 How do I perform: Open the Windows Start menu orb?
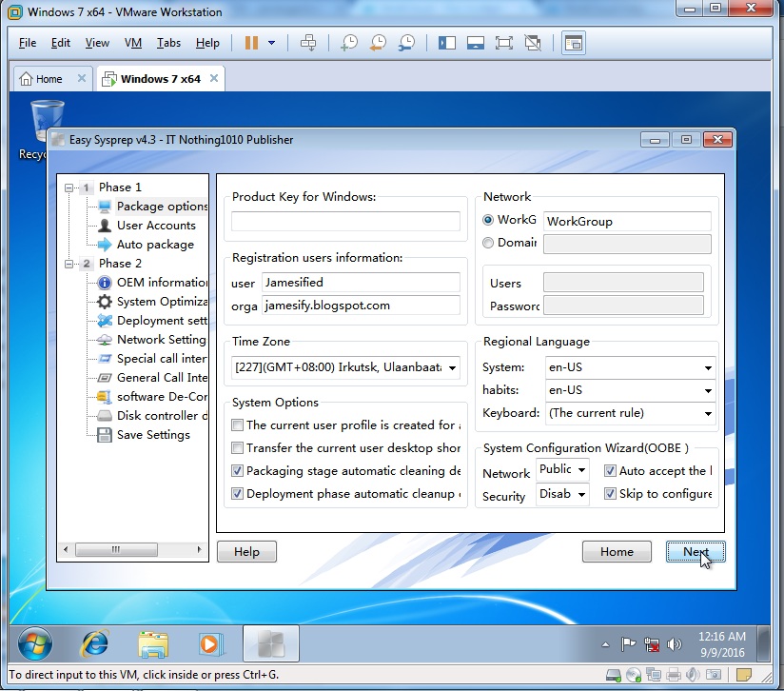click(35, 644)
